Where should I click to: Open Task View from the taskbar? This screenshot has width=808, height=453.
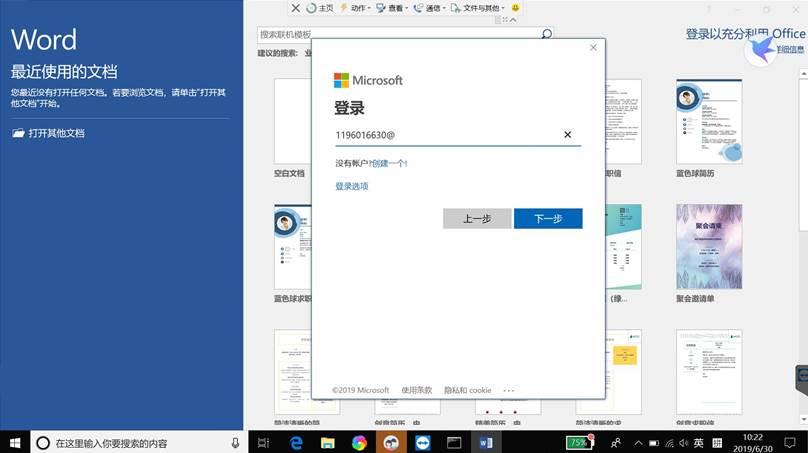263,443
